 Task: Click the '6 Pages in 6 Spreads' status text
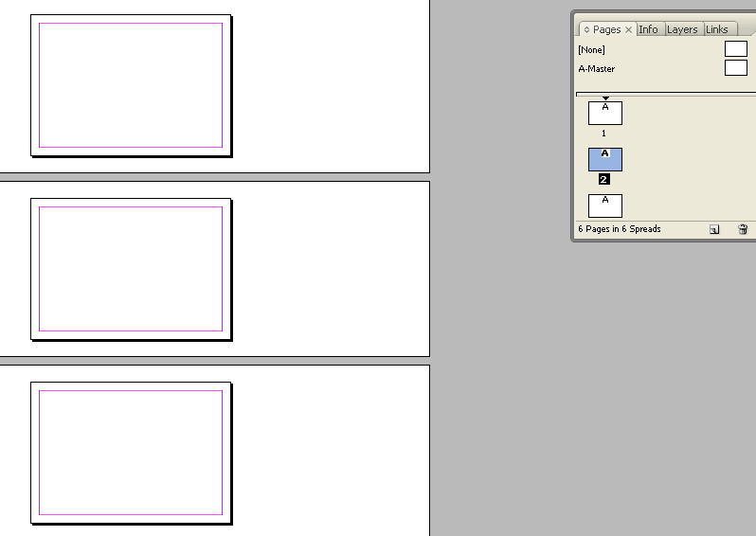tap(620, 229)
